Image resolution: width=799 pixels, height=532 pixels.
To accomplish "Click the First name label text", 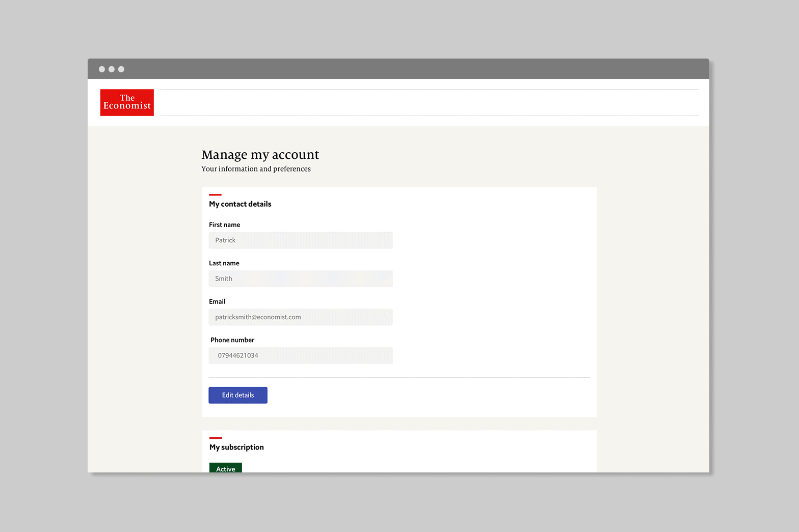I will [224, 225].
